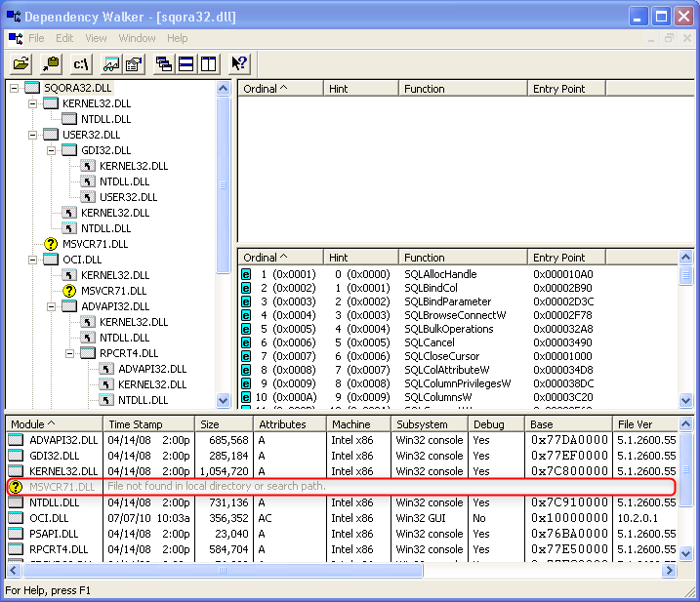This screenshot has width=700, height=602.
Task: Click the Hint header in the imports pane
Action: tap(360, 89)
